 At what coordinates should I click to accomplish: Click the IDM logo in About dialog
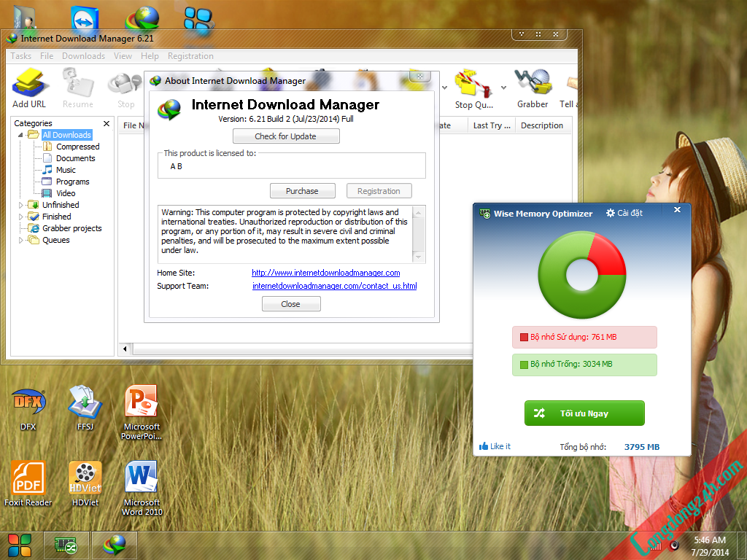click(x=169, y=110)
